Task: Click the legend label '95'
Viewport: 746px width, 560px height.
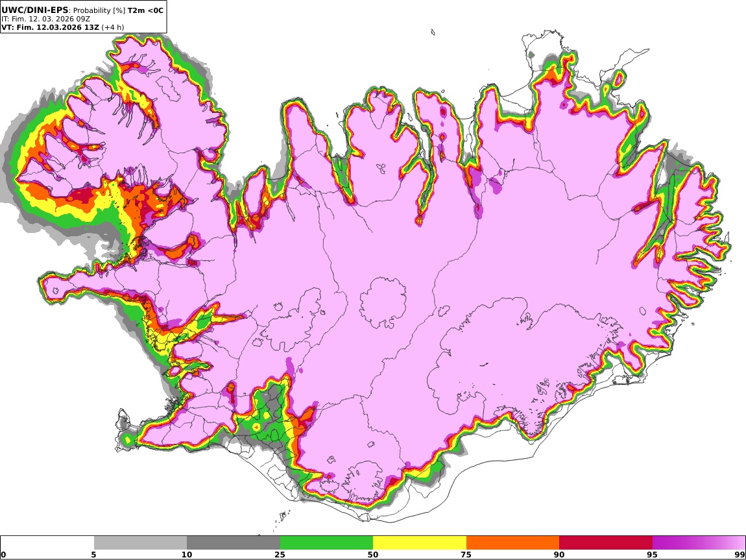Action: 653,555
